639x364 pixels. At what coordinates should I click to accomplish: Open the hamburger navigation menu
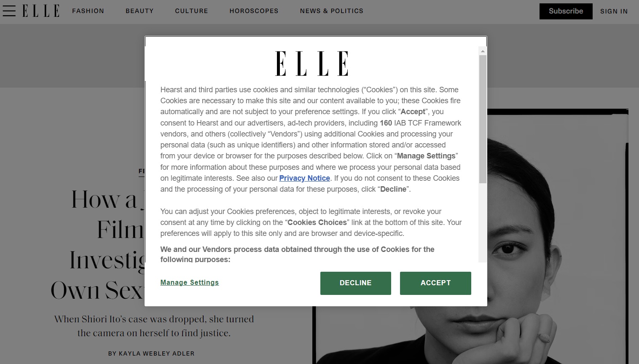(9, 11)
